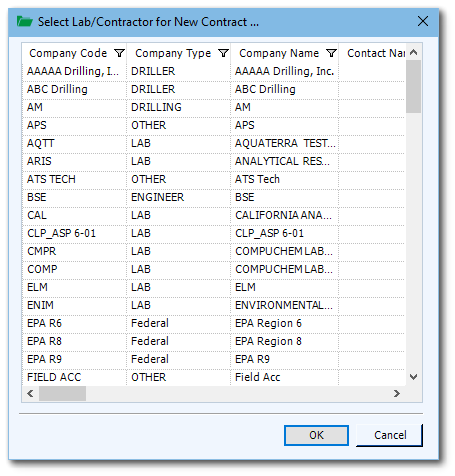Click the vertical scrollbar down arrow
This screenshot has height=476, width=455.
click(413, 377)
